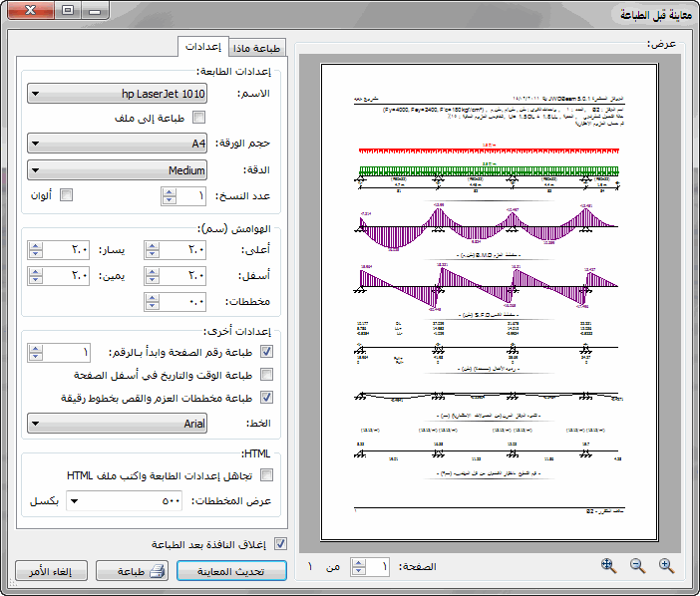The height and width of the screenshot is (596, 700).
Task: Select the إعدادات tab
Action: [x=203, y=47]
